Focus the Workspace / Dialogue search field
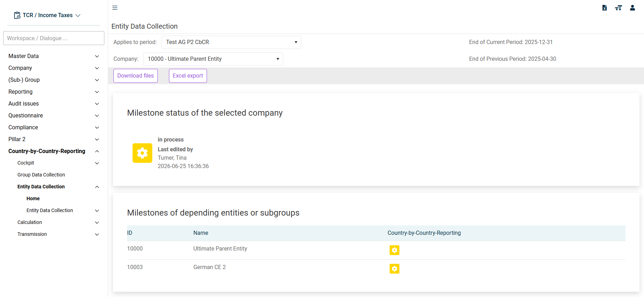The image size is (644, 297). [x=54, y=38]
